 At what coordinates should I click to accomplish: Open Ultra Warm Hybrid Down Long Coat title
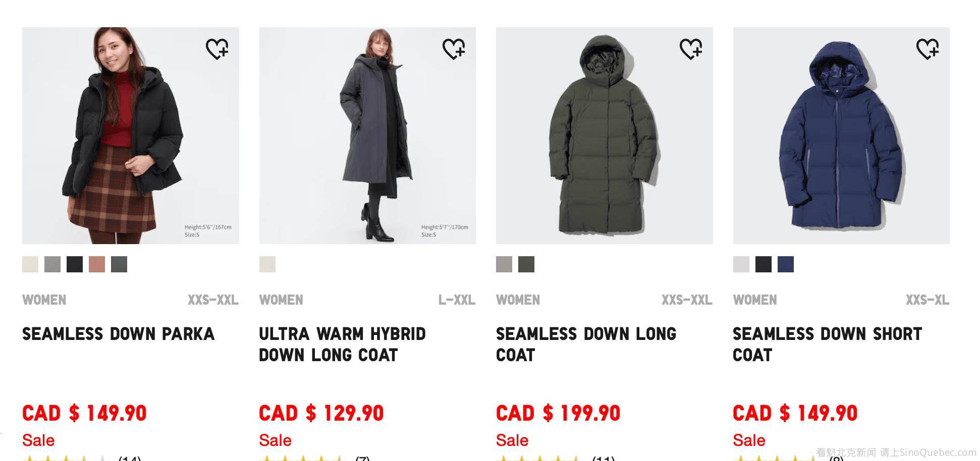[x=342, y=344]
